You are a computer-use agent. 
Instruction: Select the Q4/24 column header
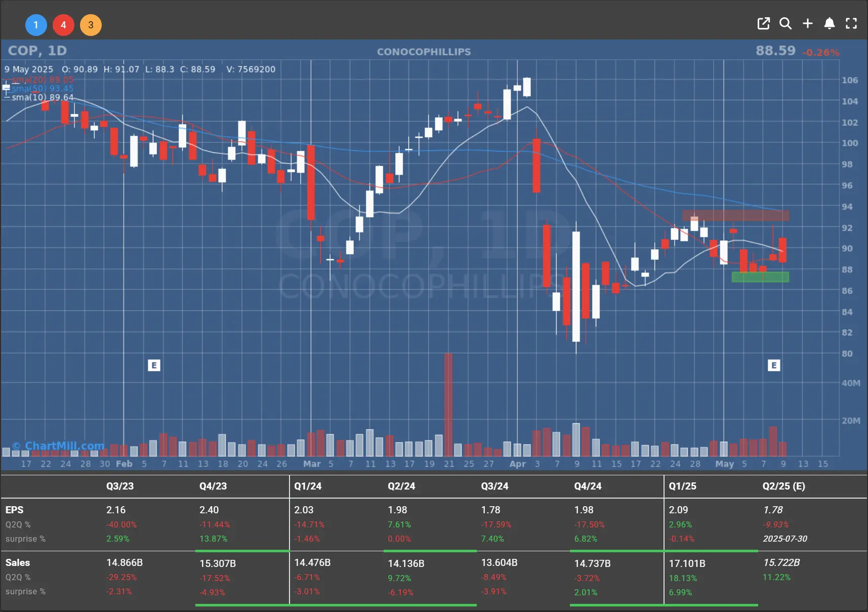(x=588, y=486)
